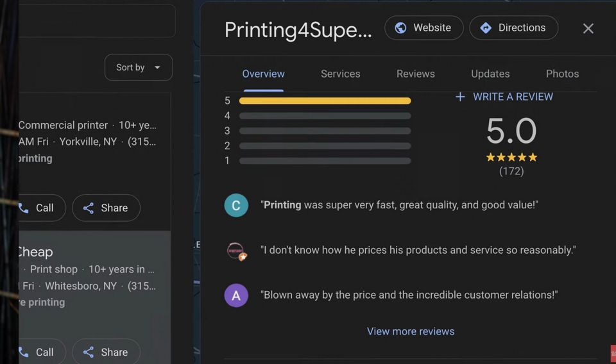The width and height of the screenshot is (616, 364).
Task: Open review "Printing was super very fast"
Action: (399, 205)
